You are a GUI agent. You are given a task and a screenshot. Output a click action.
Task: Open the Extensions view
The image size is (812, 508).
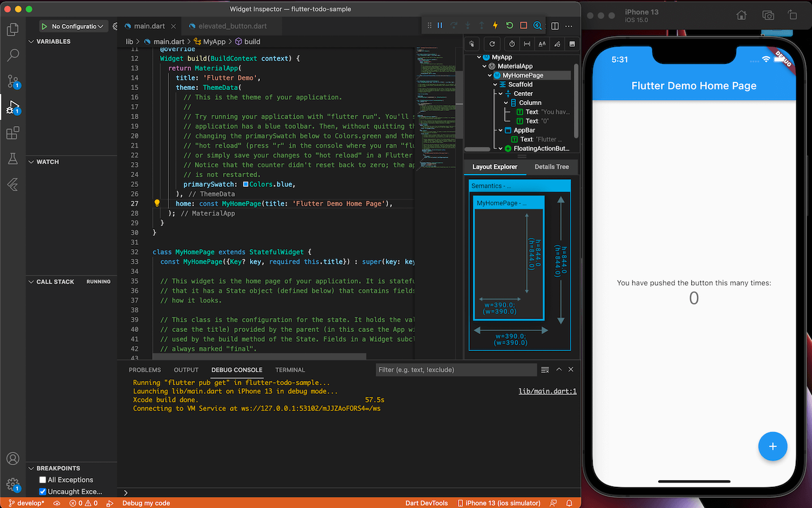tap(12, 133)
